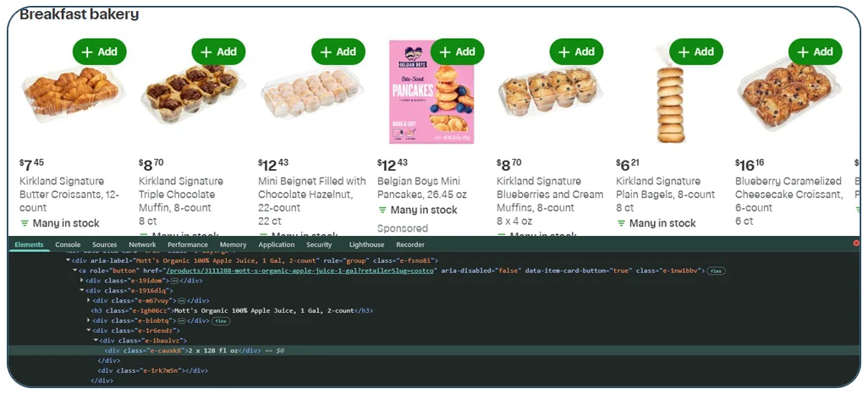The width and height of the screenshot is (868, 394).
Task: Expand the e-19idom div node
Action: [x=81, y=281]
